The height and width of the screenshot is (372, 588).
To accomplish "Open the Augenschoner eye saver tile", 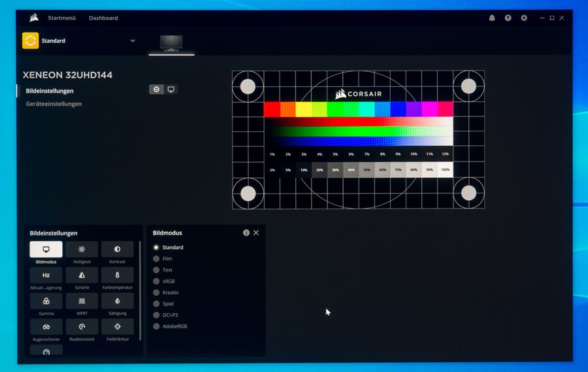I will [46, 327].
